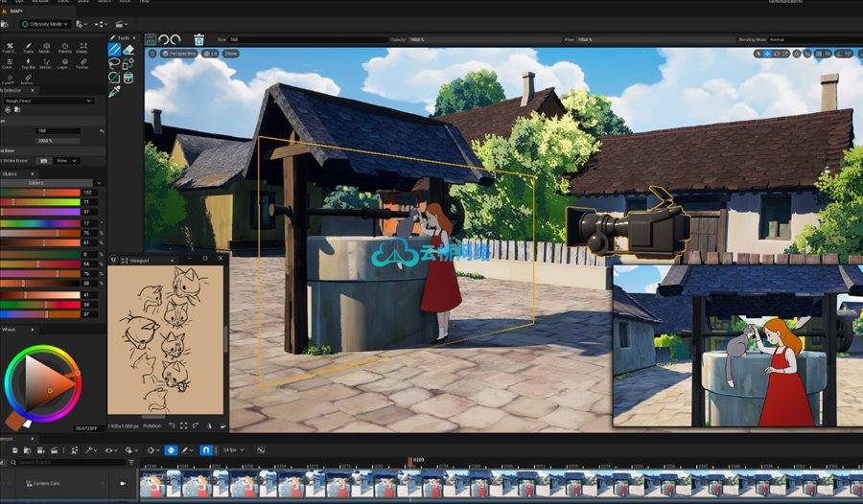863x504 pixels.
Task: Open the Help menu
Action: 144,2
